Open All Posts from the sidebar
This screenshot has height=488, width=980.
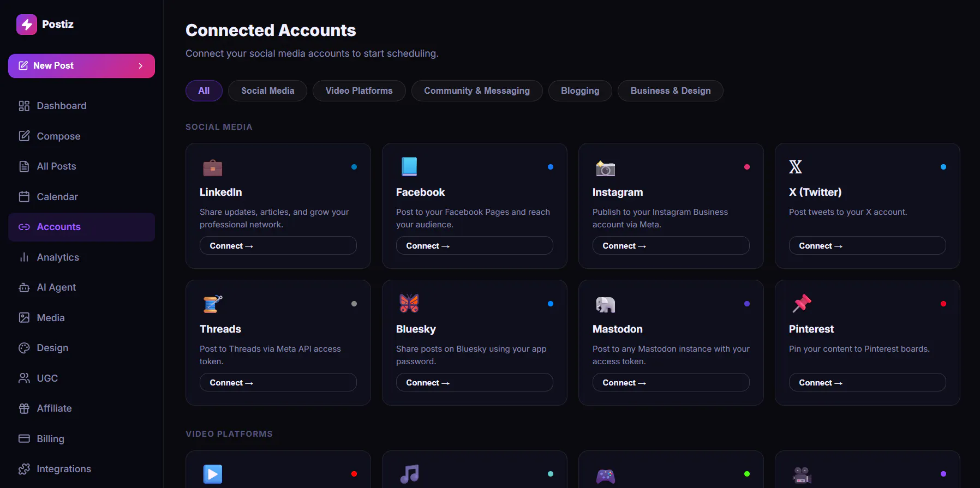tap(81, 166)
